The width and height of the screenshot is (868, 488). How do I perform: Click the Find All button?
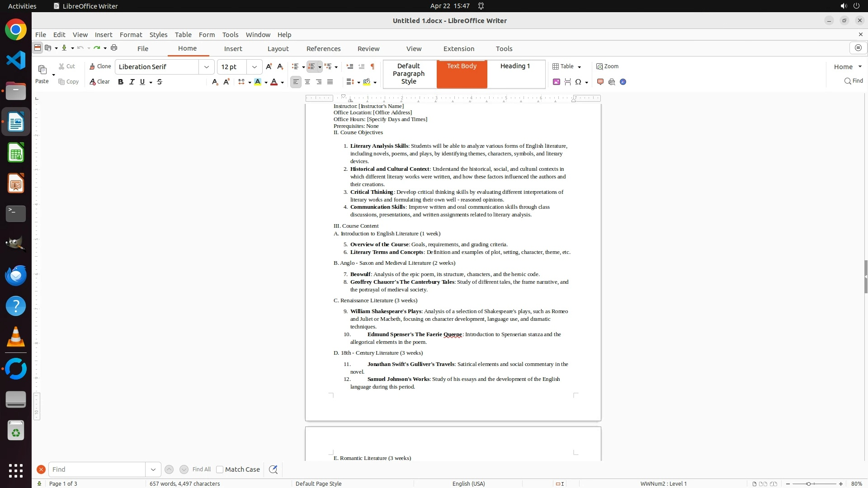(201, 469)
